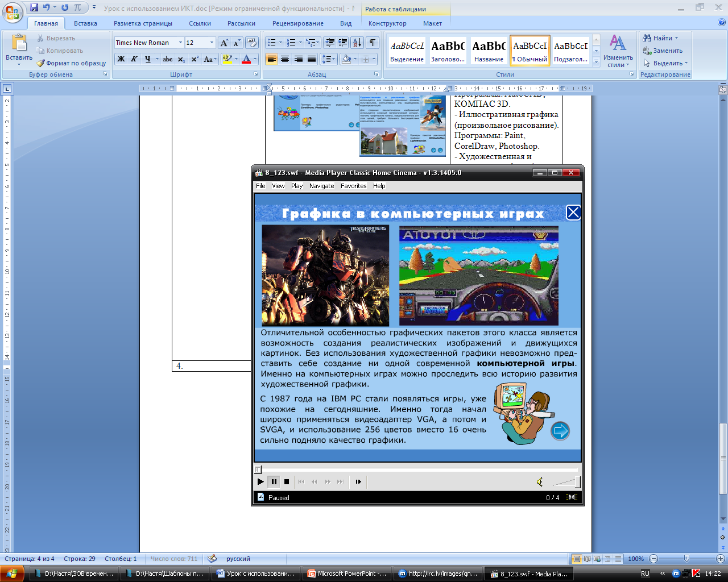728x582 pixels.
Task: Click Replace (Заменить) command
Action: [x=663, y=51]
